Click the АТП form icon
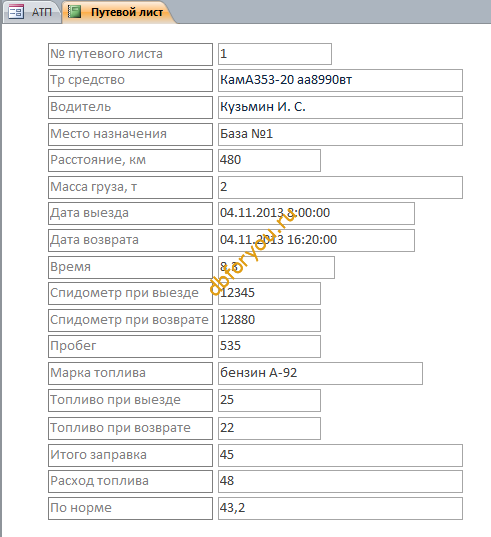491x537 pixels. (x=16, y=12)
